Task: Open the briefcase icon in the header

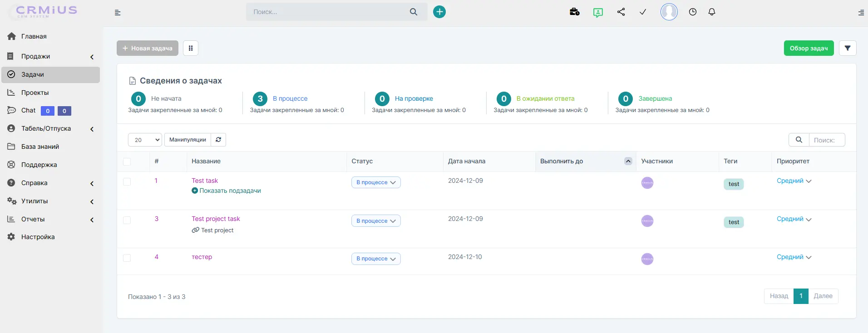Action: coord(575,12)
